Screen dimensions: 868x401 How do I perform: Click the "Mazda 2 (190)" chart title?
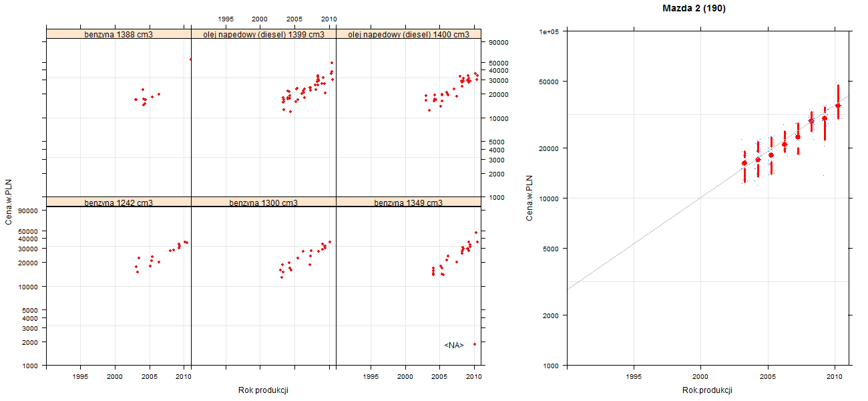tap(694, 9)
